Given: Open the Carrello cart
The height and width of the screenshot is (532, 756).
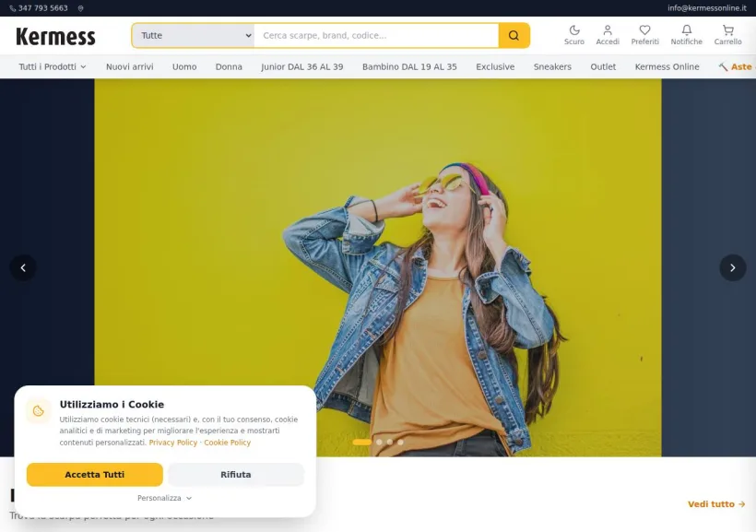Looking at the screenshot, I should (727, 35).
